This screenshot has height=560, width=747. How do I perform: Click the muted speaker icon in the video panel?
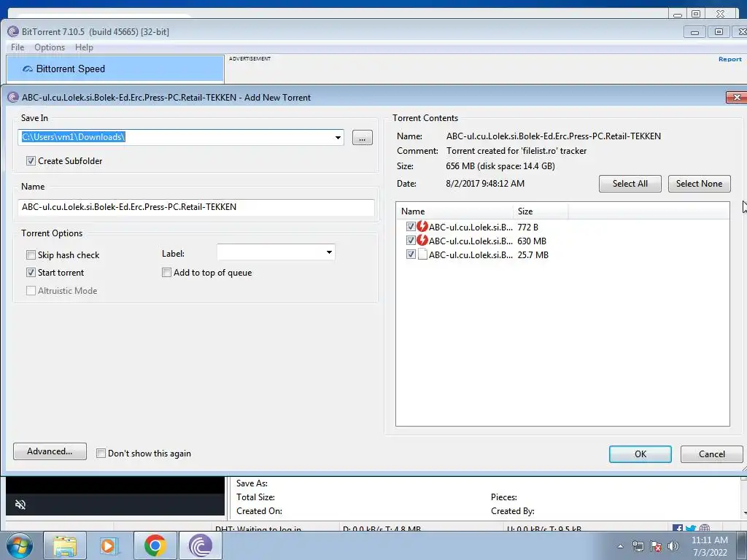pyautogui.click(x=20, y=505)
